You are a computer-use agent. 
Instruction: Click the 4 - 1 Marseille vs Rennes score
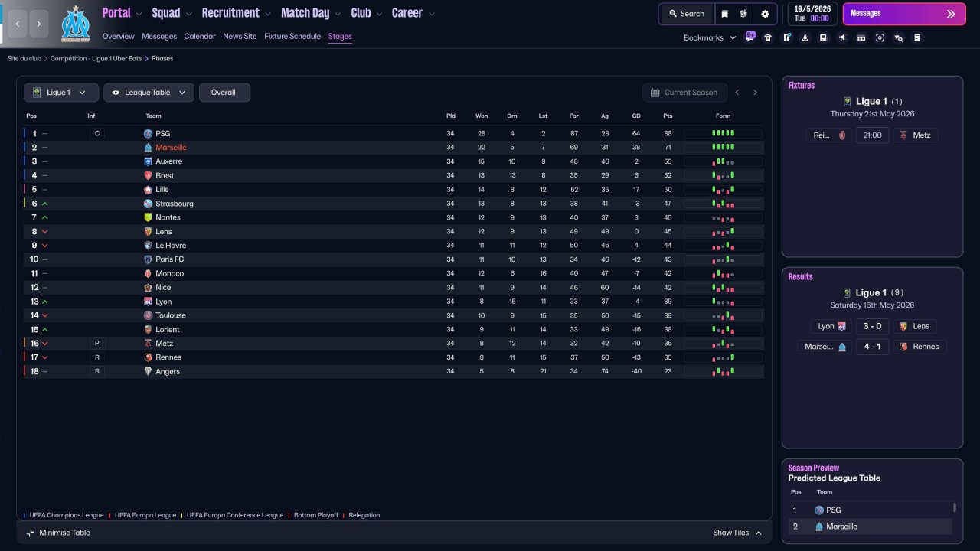[872, 347]
